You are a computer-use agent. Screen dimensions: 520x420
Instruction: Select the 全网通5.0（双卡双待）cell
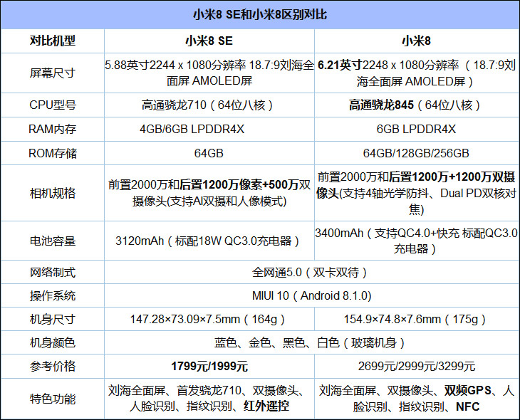coord(312,272)
